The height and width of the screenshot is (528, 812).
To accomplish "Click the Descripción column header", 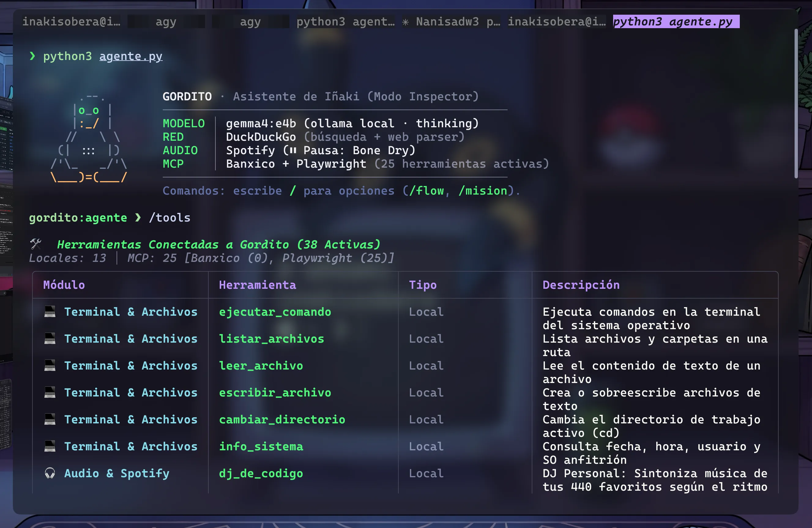I will click(x=581, y=285).
